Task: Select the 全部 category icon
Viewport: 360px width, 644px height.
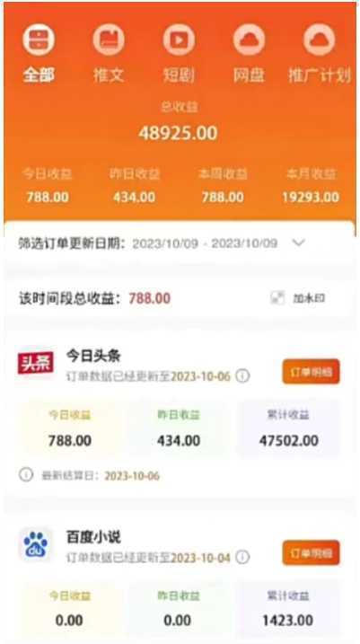Action: pos(39,40)
